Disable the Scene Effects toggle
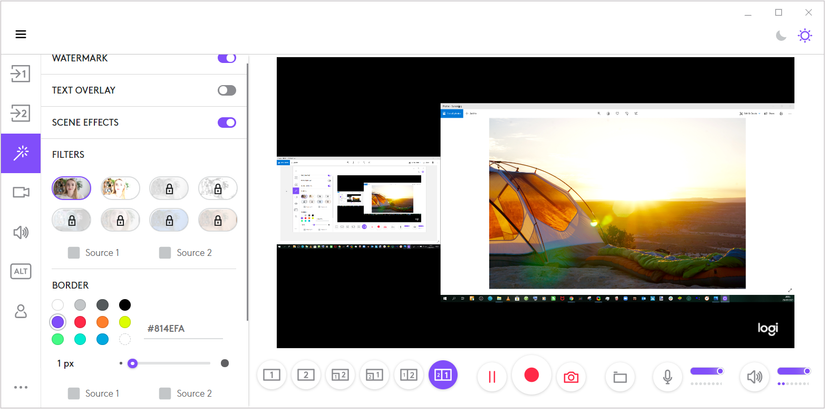The height and width of the screenshot is (409, 825). [227, 123]
